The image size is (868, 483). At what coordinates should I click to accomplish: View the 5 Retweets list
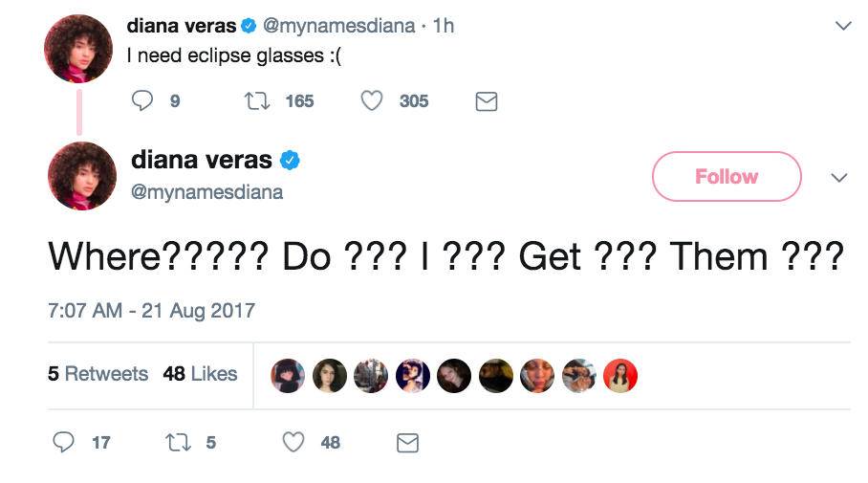(x=98, y=374)
